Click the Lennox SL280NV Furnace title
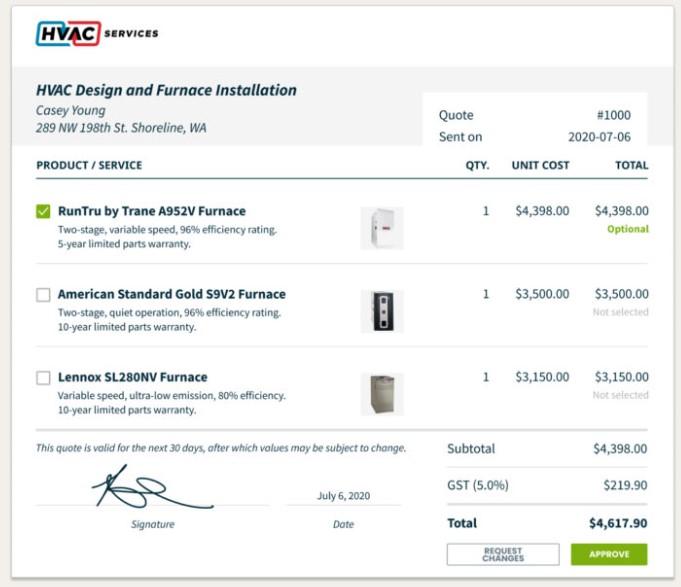The width and height of the screenshot is (681, 587). click(x=133, y=377)
